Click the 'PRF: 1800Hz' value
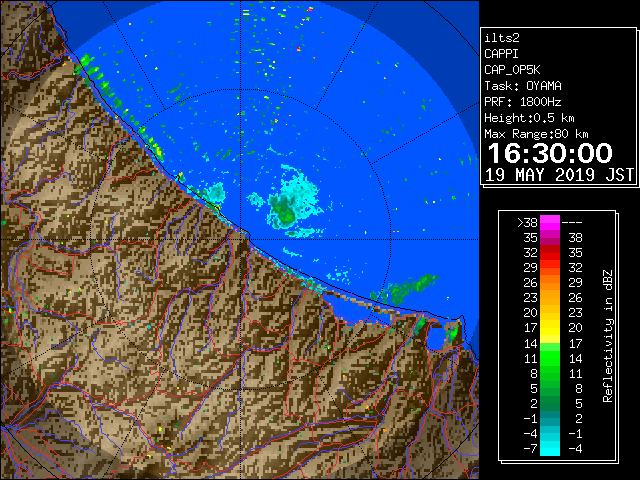 523,102
